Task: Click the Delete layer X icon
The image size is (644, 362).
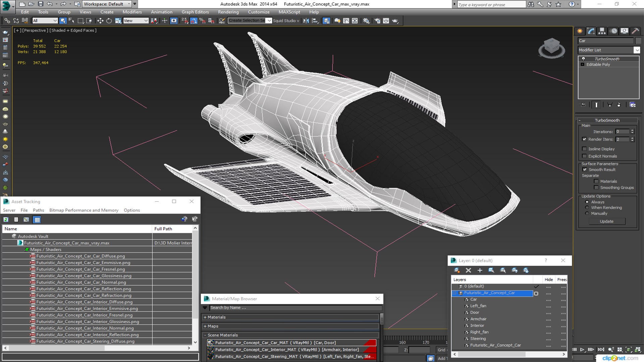Action: 469,270
